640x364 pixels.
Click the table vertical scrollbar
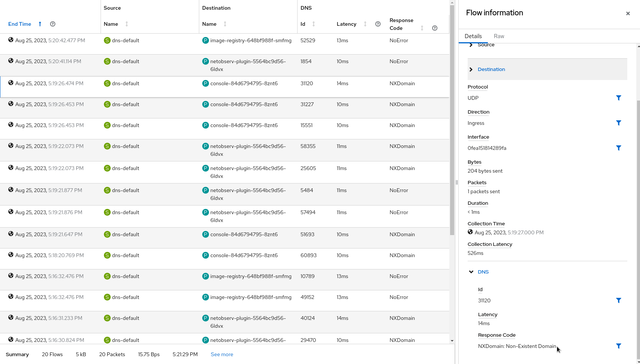click(x=452, y=120)
